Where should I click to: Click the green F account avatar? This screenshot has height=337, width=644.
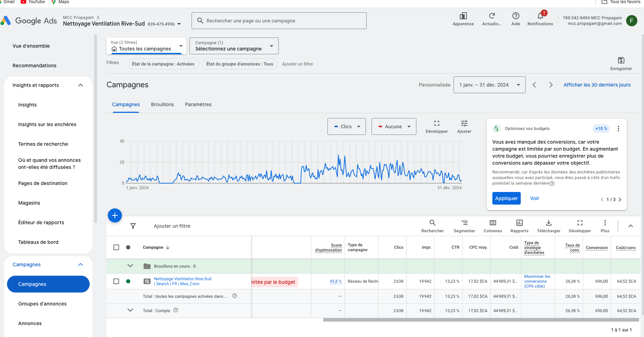631,21
